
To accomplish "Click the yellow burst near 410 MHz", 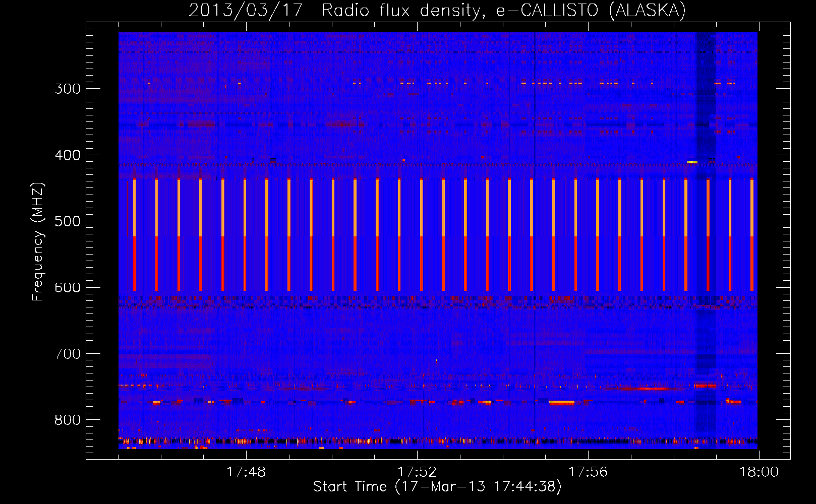I will (x=692, y=162).
